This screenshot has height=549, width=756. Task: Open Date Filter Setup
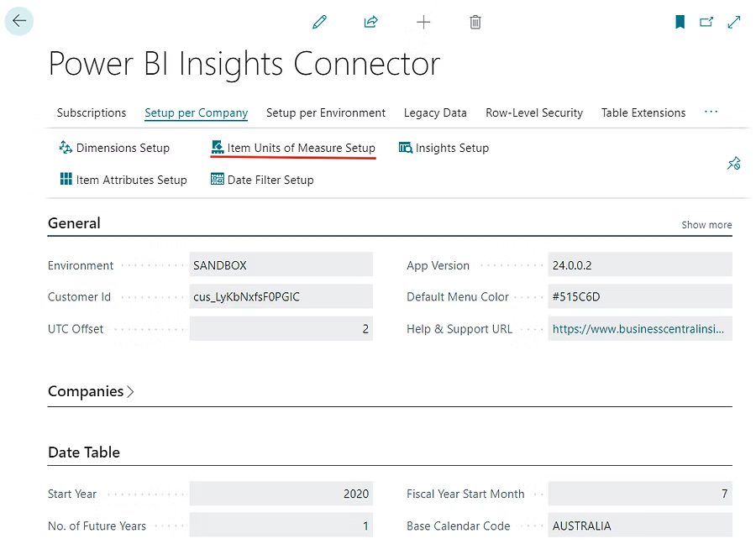pos(262,180)
